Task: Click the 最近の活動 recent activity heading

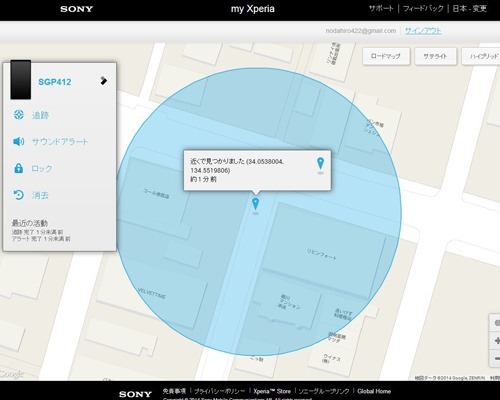Action: pyautogui.click(x=30, y=223)
